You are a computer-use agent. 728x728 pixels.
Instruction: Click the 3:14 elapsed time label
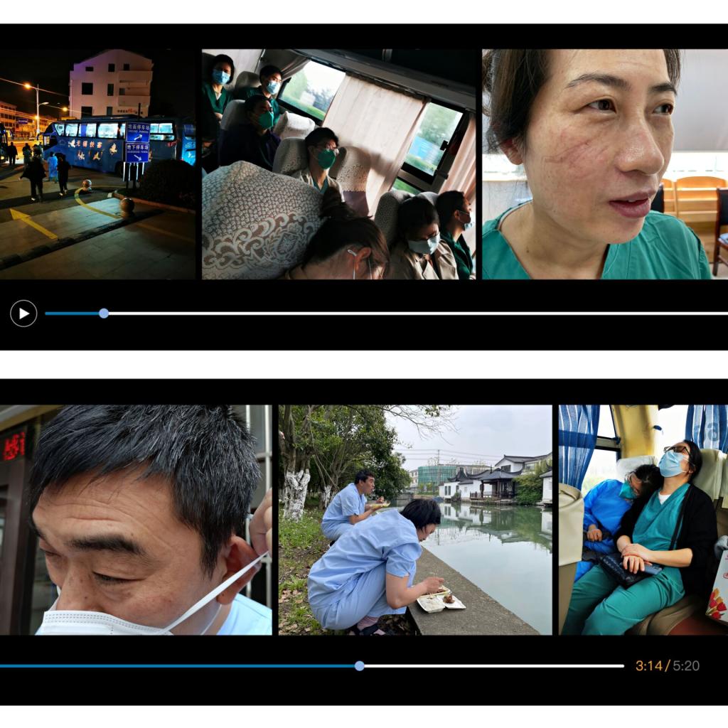click(648, 665)
